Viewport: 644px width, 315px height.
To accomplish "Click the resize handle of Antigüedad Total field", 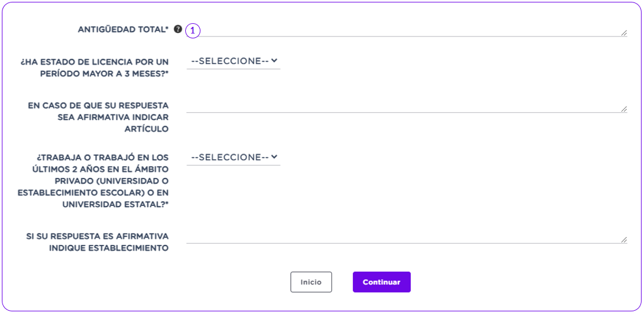I will 624,33.
